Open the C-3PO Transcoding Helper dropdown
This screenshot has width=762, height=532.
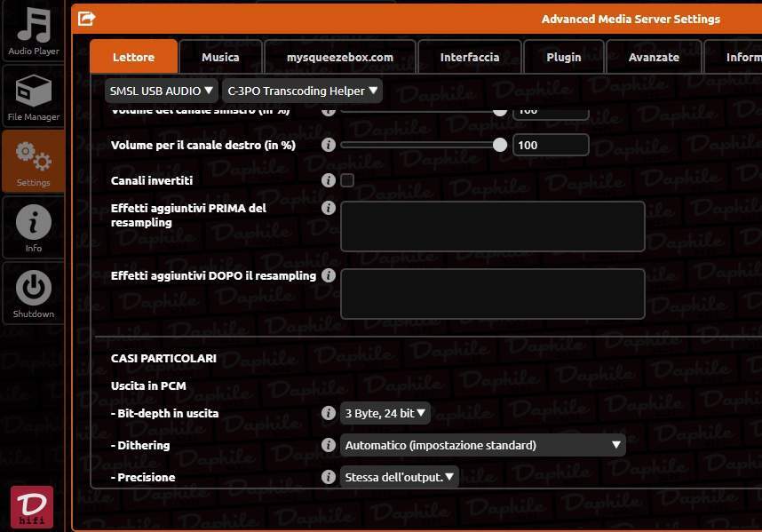tap(302, 91)
